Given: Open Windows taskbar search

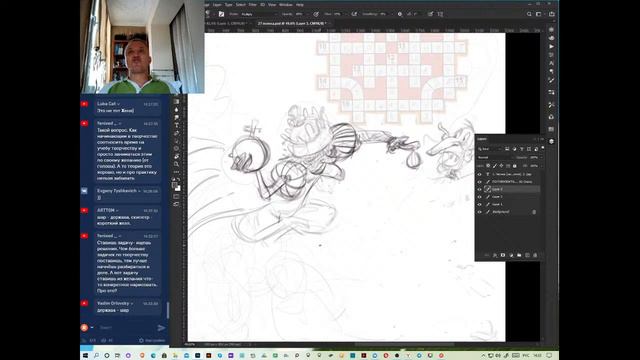Looking at the screenshot, I should [96, 356].
